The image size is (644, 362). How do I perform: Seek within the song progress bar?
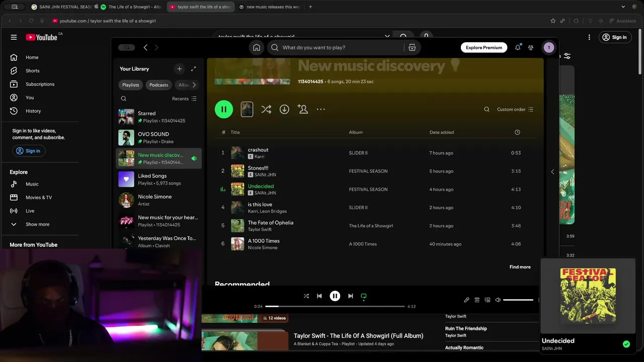click(335, 306)
